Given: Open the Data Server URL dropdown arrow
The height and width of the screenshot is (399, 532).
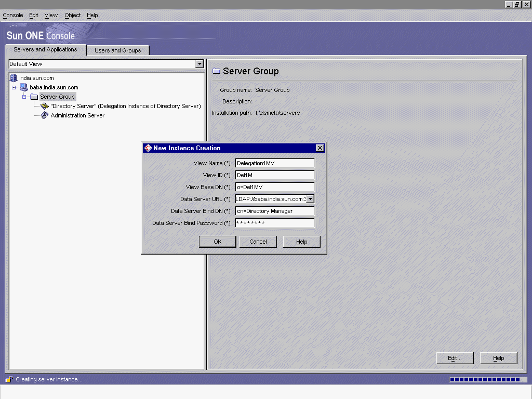Looking at the screenshot, I should click(x=311, y=199).
